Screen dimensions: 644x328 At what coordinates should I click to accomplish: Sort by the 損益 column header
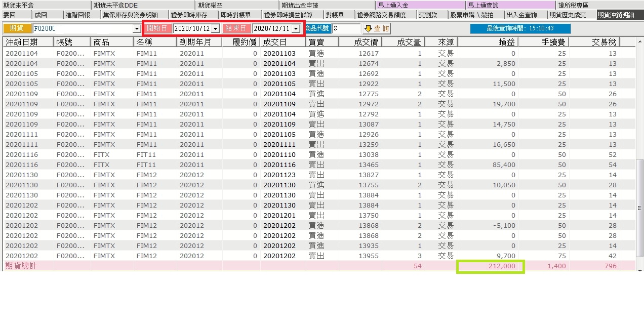coord(488,42)
